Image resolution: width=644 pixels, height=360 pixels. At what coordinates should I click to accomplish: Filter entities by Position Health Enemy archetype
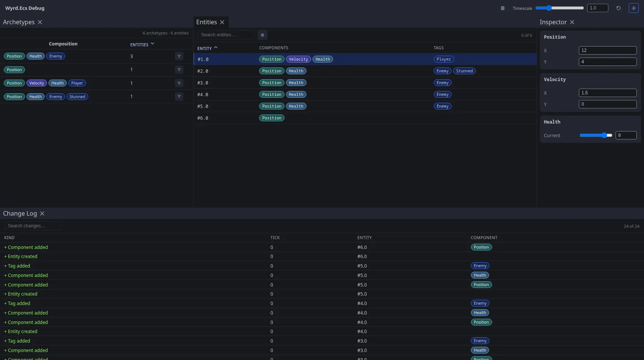[179, 56]
